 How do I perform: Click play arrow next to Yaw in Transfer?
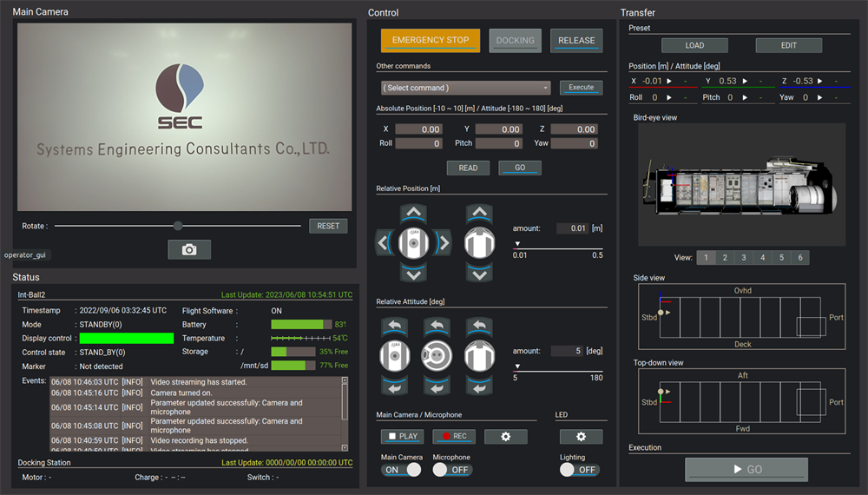820,97
